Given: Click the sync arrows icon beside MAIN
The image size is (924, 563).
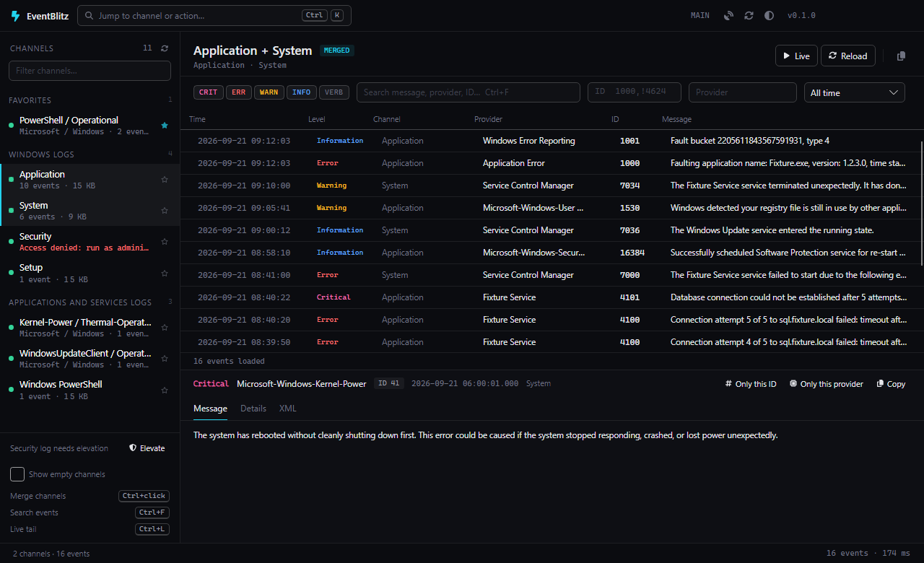Looking at the screenshot, I should coord(749,15).
